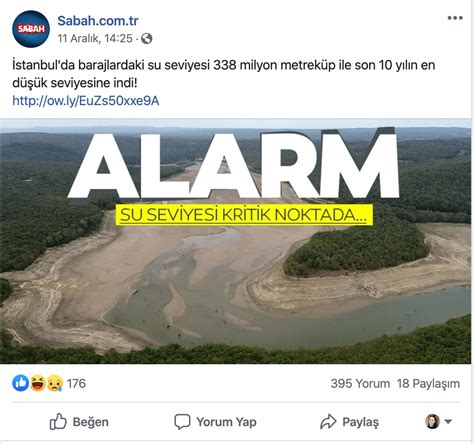Open the three-dot post options menu
This screenshot has width=474, height=444.
[455, 18]
